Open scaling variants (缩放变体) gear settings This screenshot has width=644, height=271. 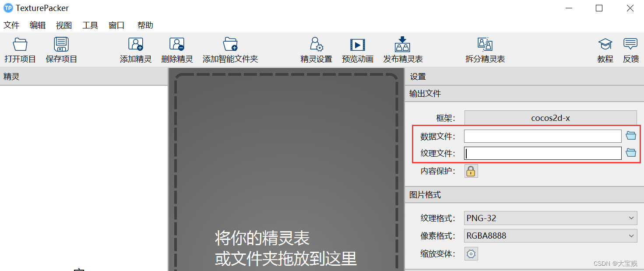click(471, 253)
